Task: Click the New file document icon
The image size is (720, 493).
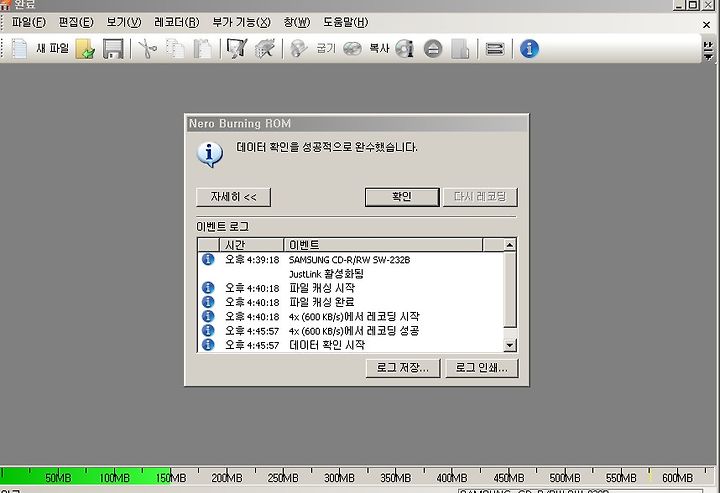Action: (19, 49)
